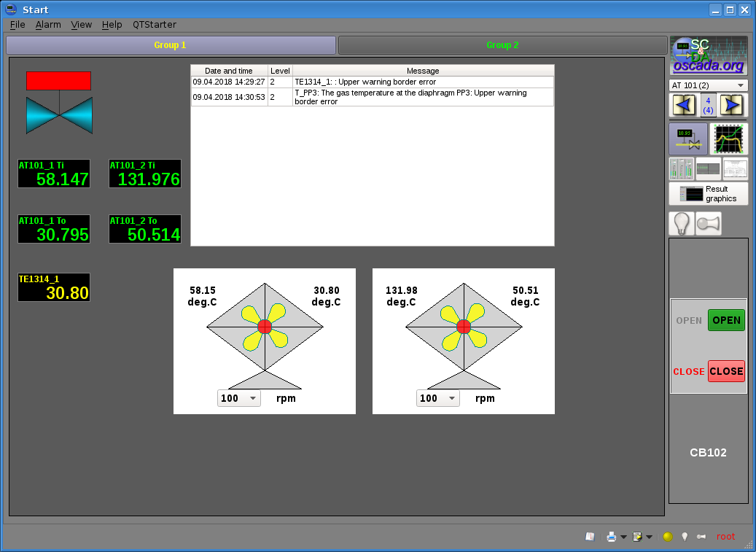Click the page counter 4 (4) button
Image resolution: width=756 pixels, height=552 pixels.
click(x=708, y=105)
